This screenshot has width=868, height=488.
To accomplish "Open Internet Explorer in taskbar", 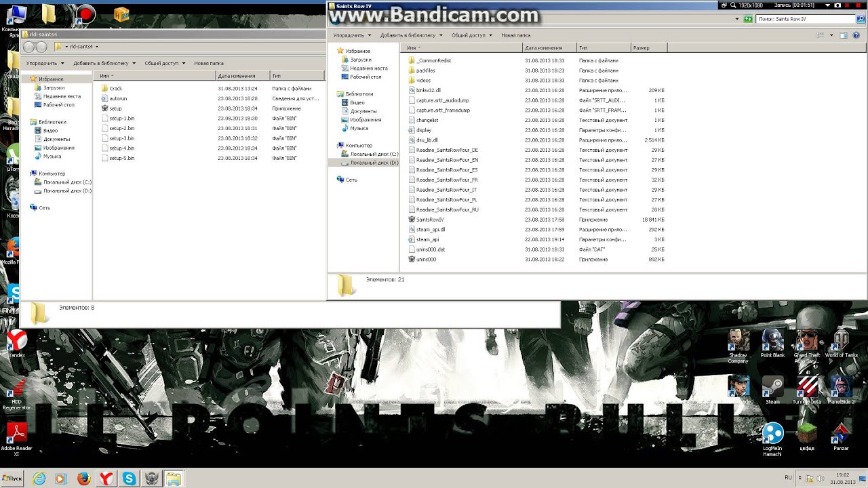I will pos(39,479).
